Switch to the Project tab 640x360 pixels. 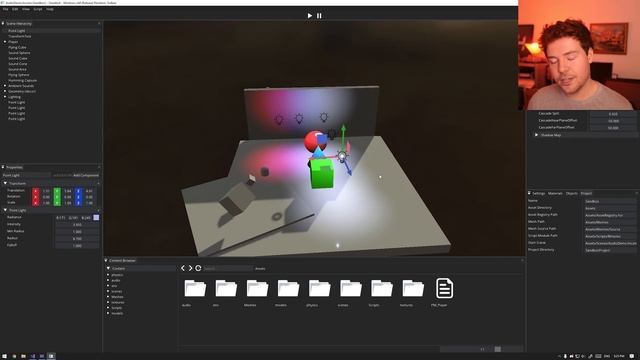pos(586,193)
